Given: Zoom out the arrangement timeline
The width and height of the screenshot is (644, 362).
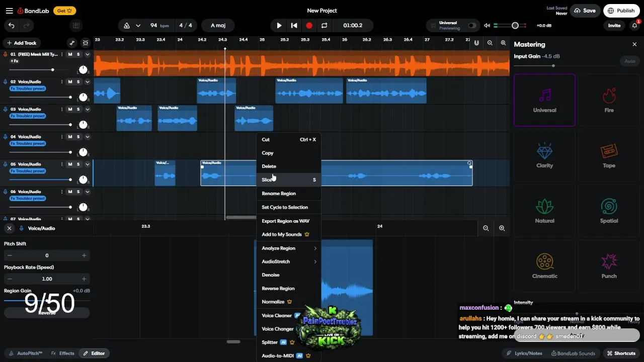Looking at the screenshot, I should tap(490, 43).
